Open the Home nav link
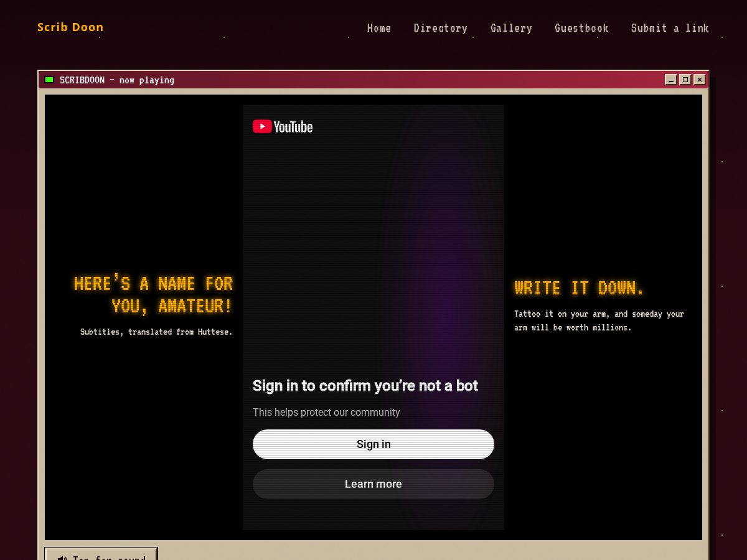This screenshot has width=747, height=560. (x=379, y=28)
